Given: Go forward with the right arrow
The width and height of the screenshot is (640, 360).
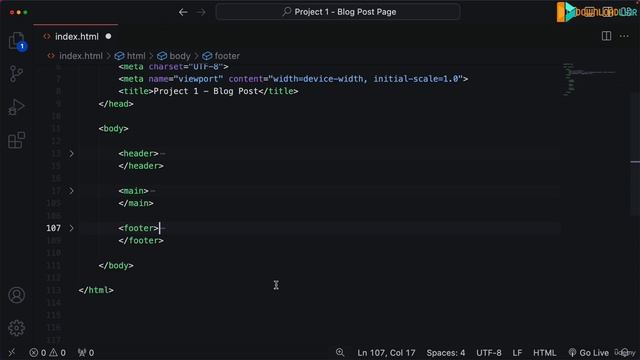Looking at the screenshot, I should (201, 12).
